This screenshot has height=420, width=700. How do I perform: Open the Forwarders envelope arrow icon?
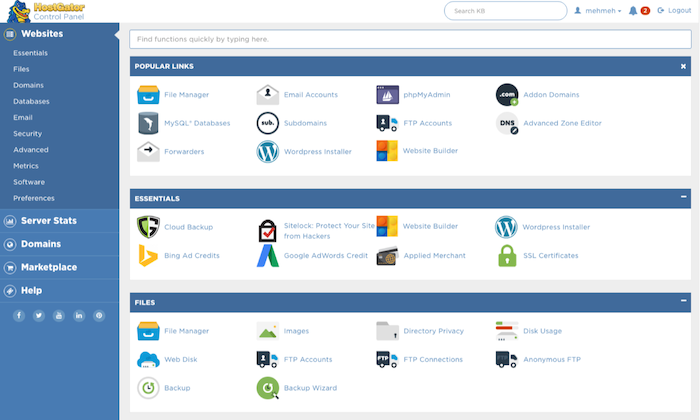tap(148, 152)
